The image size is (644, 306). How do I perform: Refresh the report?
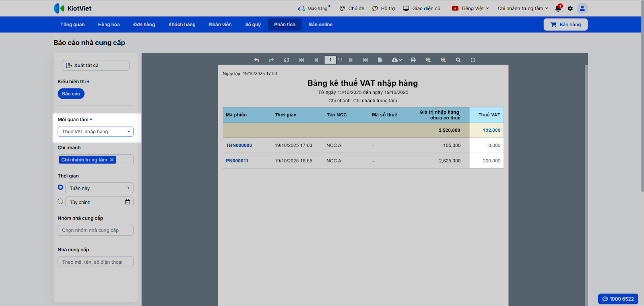pos(287,60)
